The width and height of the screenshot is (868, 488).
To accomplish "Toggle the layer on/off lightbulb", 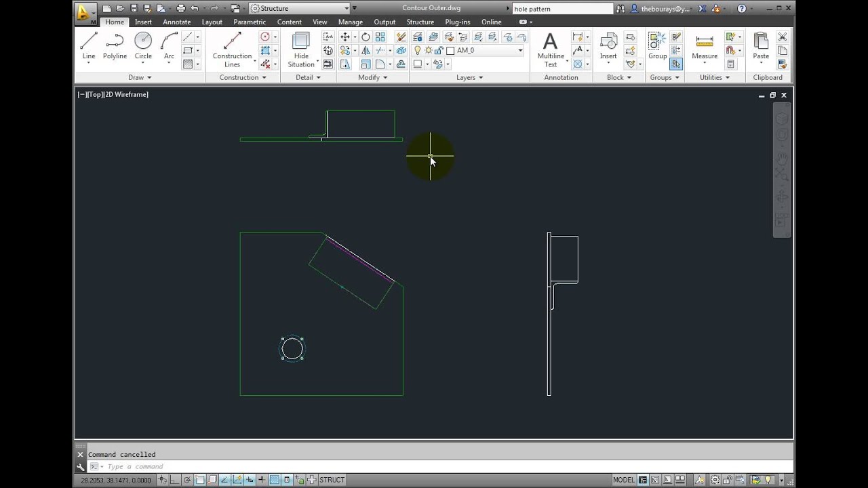I will 418,51.
